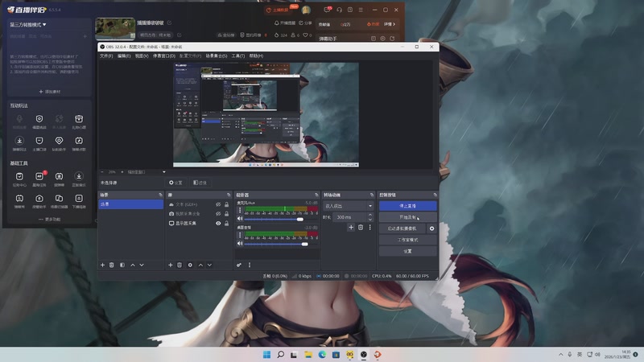The image size is (644, 362).
Task: Toggle 工作室模式 in the Controls dock
Action: (x=408, y=240)
